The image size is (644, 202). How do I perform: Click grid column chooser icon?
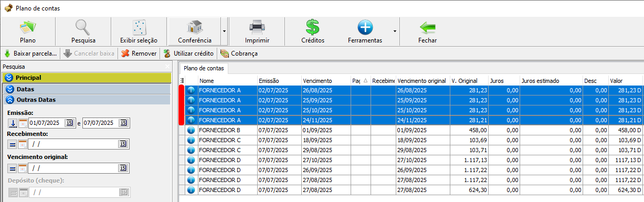click(x=182, y=81)
